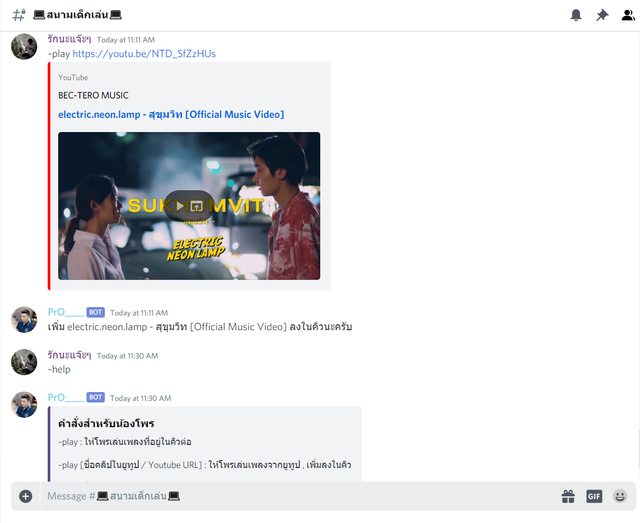Open the GIF picker

(594, 496)
